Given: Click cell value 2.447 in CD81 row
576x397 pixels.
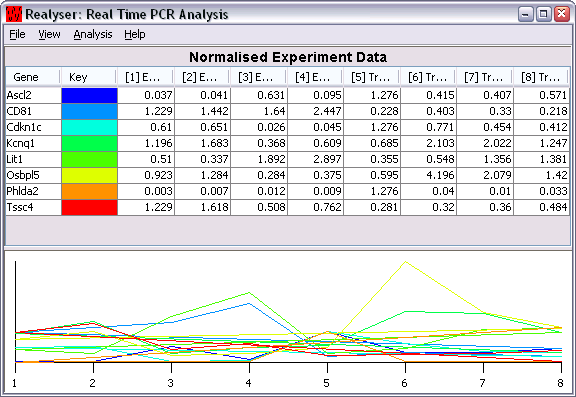Looking at the screenshot, I should point(316,111).
